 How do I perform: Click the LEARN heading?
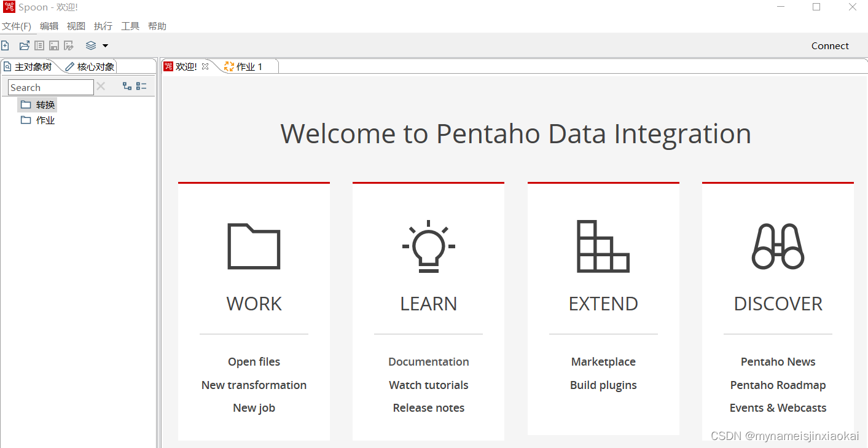429,304
